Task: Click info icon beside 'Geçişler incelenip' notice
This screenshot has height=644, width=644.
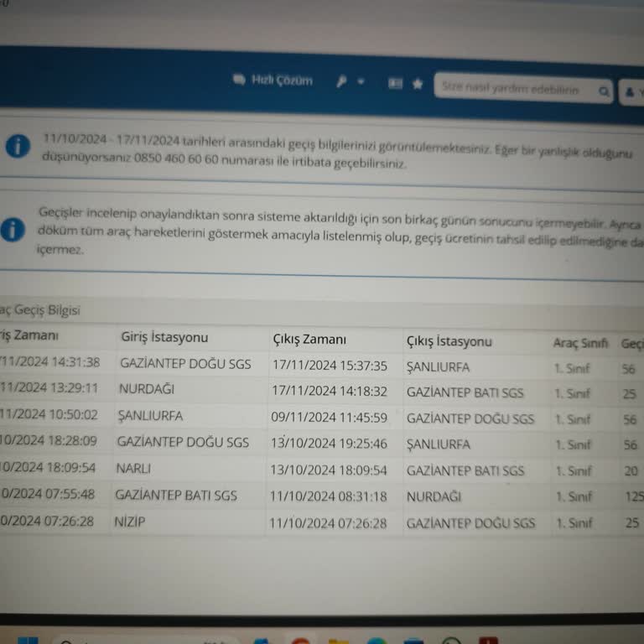Action: click(x=13, y=230)
